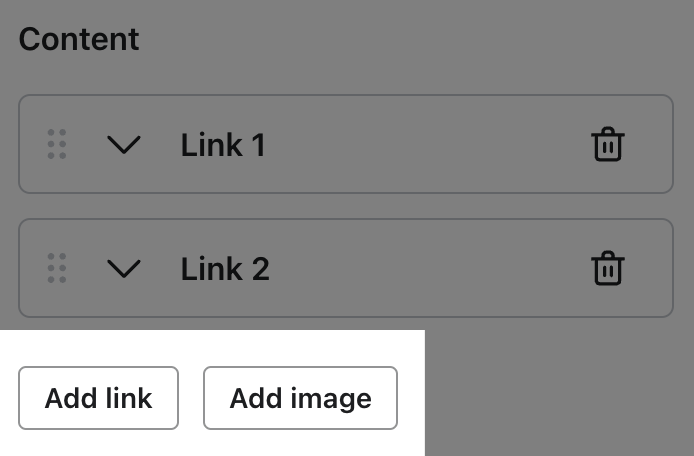
Task: Open Link 1 settings via its down arrow
Action: [x=123, y=146]
